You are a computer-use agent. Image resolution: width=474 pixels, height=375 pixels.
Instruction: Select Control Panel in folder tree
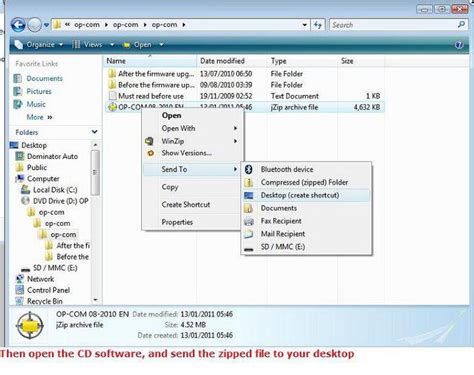(43, 290)
